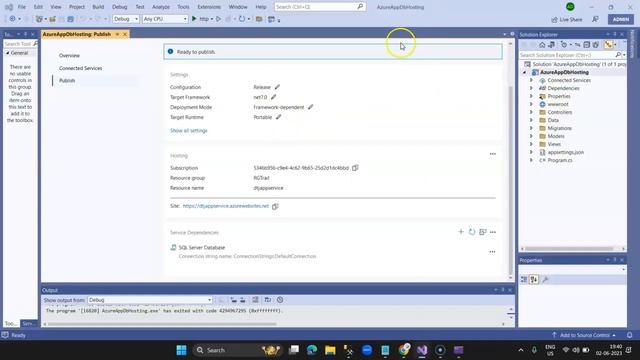Click Add to Source Control
Viewport: 640px width, 360px height.
coord(584,335)
